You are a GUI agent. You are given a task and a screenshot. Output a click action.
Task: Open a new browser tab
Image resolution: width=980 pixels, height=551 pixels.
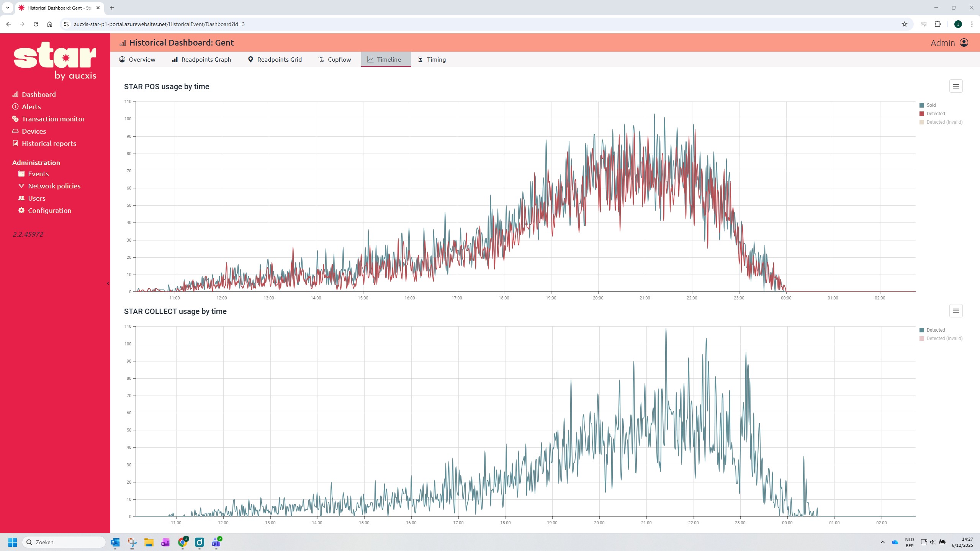pos(112,8)
